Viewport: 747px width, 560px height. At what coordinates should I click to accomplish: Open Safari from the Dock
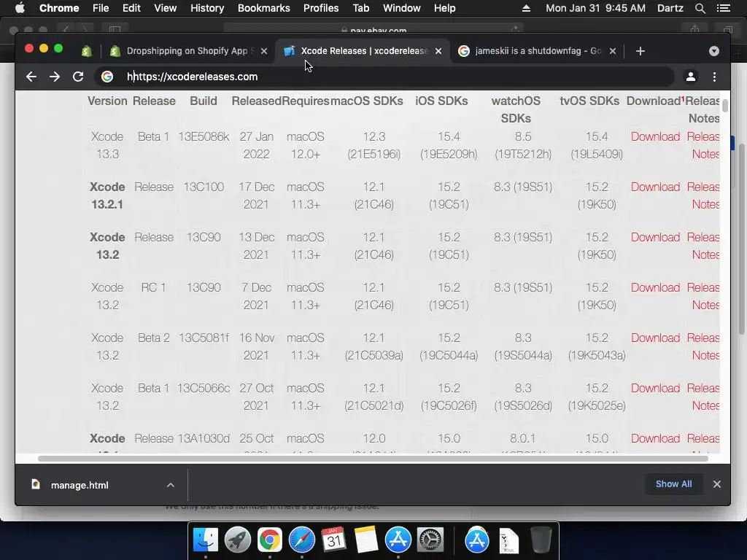tap(301, 540)
